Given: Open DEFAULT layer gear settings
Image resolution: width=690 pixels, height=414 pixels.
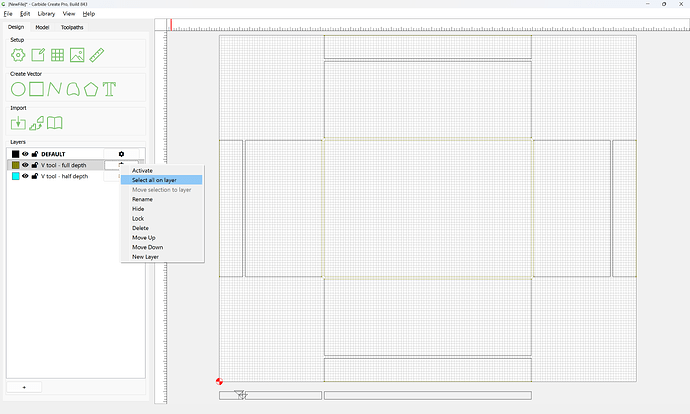Looking at the screenshot, I should (x=121, y=154).
